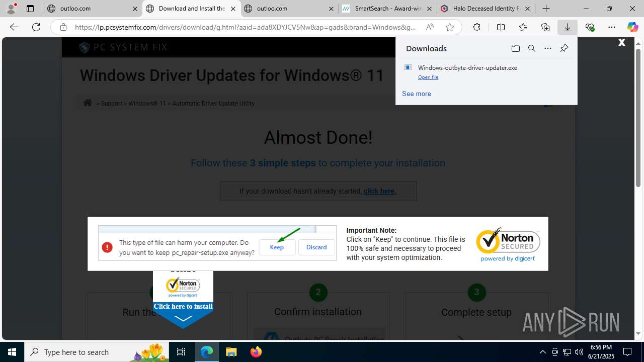Open the browser profile icon
The image size is (644, 362).
(11, 9)
